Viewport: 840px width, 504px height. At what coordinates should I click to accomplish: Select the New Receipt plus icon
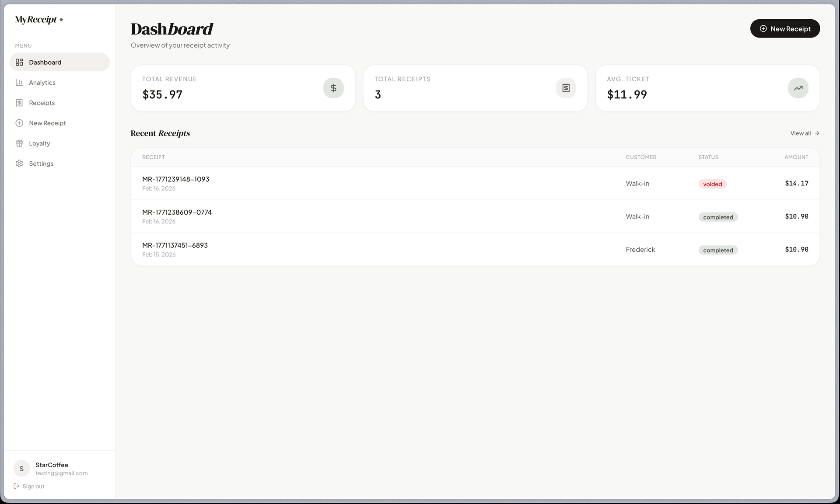[x=19, y=123]
